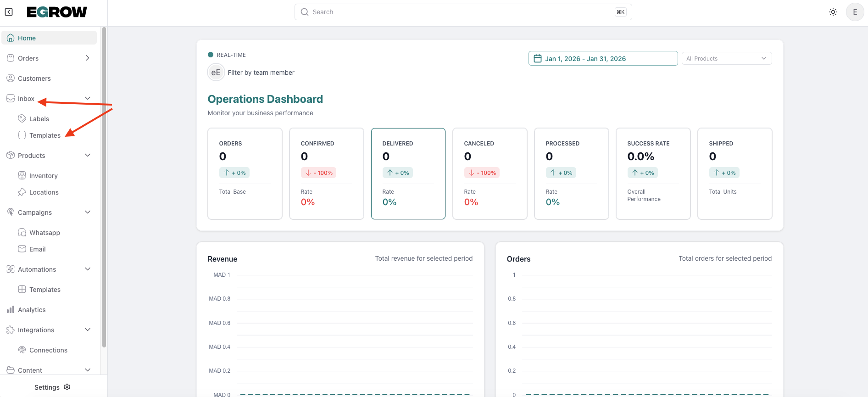Open Inbox Labels link
This screenshot has height=397, width=868.
pyautogui.click(x=39, y=119)
